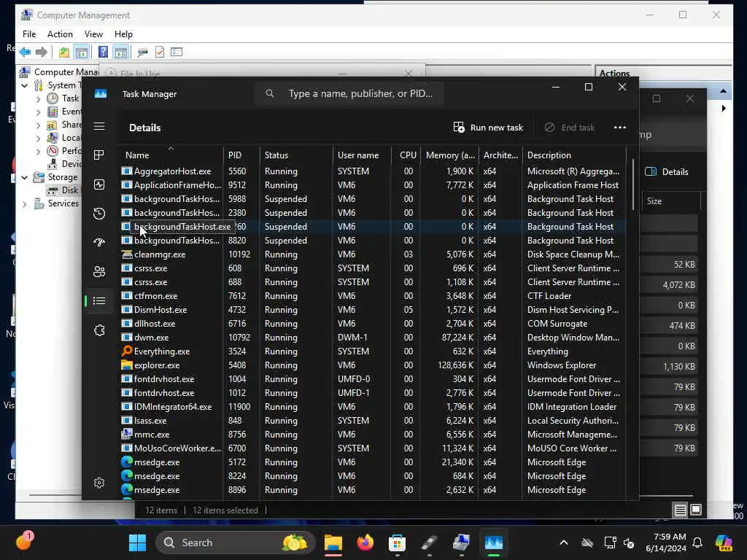Viewport: 747px width, 560px height.
Task: Open Task Manager settings gear
Action: click(x=99, y=483)
